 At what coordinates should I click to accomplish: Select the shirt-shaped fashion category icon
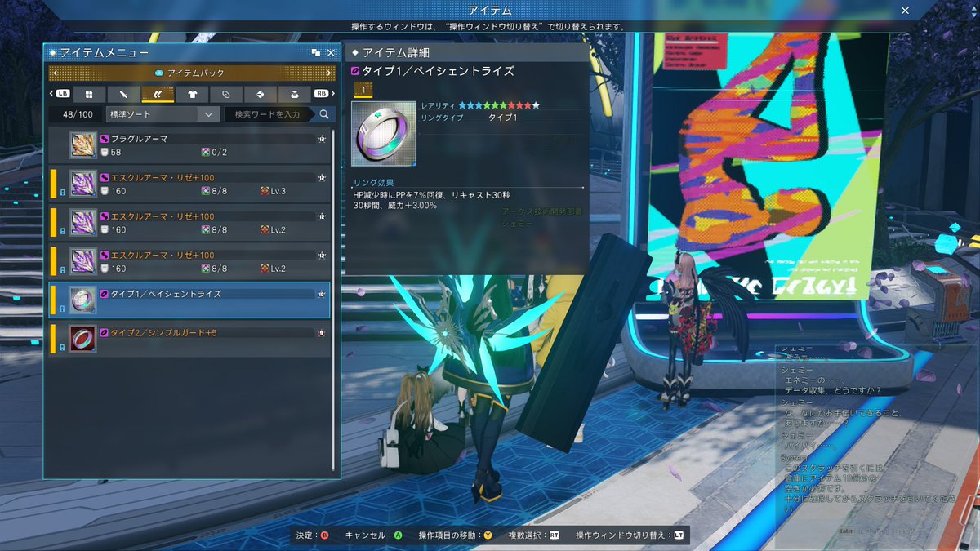point(191,93)
